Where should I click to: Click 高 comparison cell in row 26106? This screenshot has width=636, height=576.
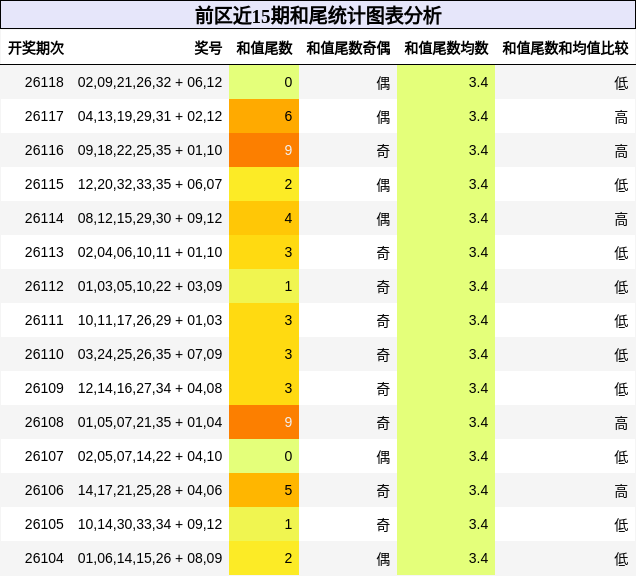tap(565, 490)
